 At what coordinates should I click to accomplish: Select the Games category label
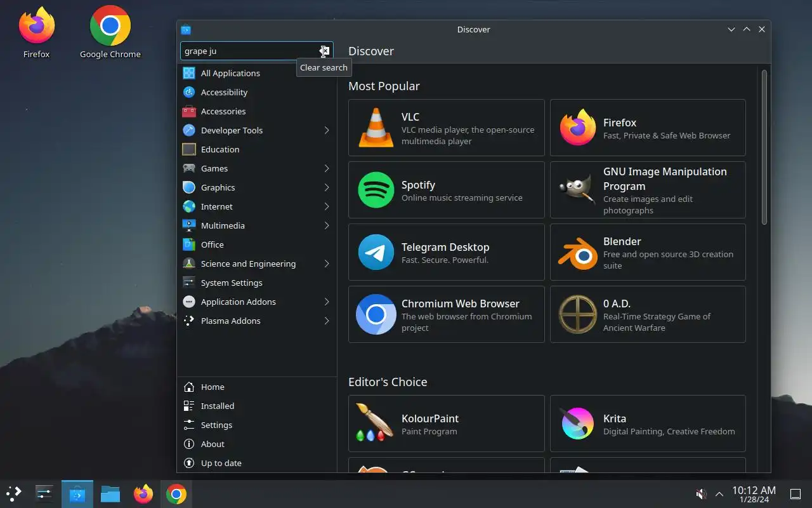(214, 168)
